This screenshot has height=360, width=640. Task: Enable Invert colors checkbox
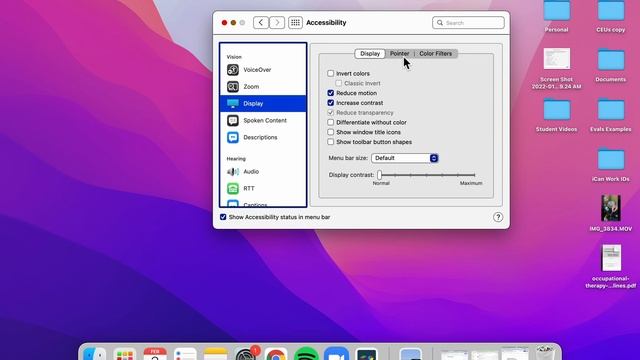click(x=331, y=73)
